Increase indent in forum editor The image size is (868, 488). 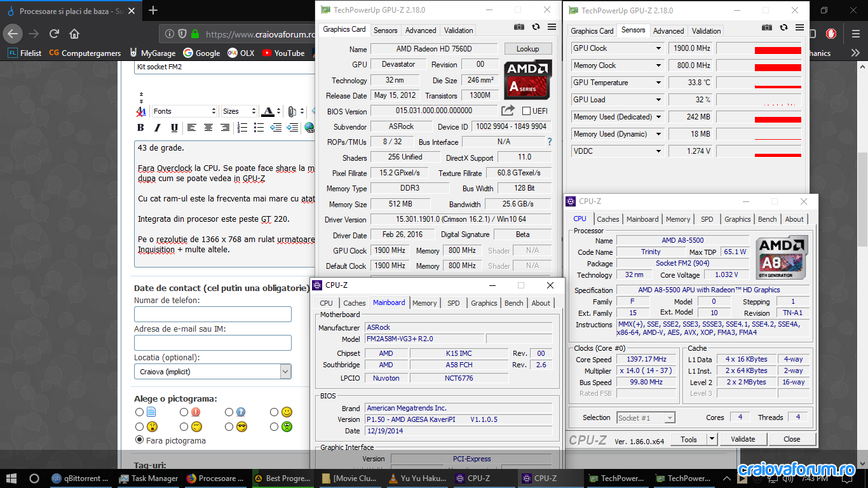[x=292, y=128]
